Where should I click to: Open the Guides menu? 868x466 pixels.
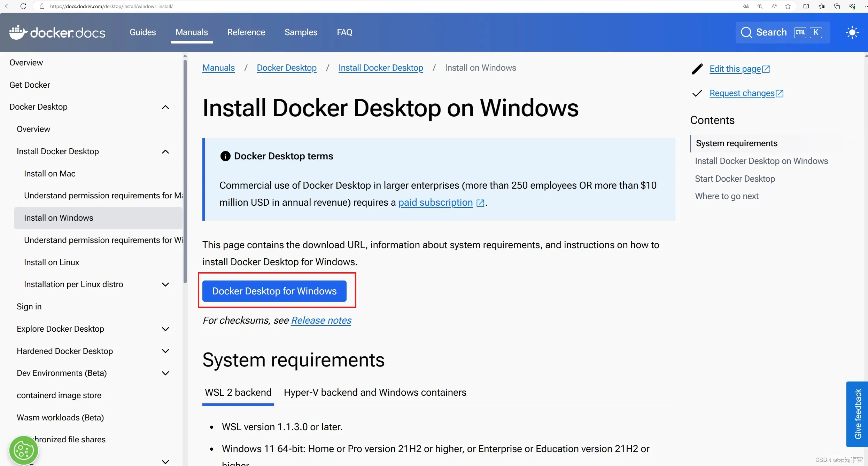[x=143, y=32]
